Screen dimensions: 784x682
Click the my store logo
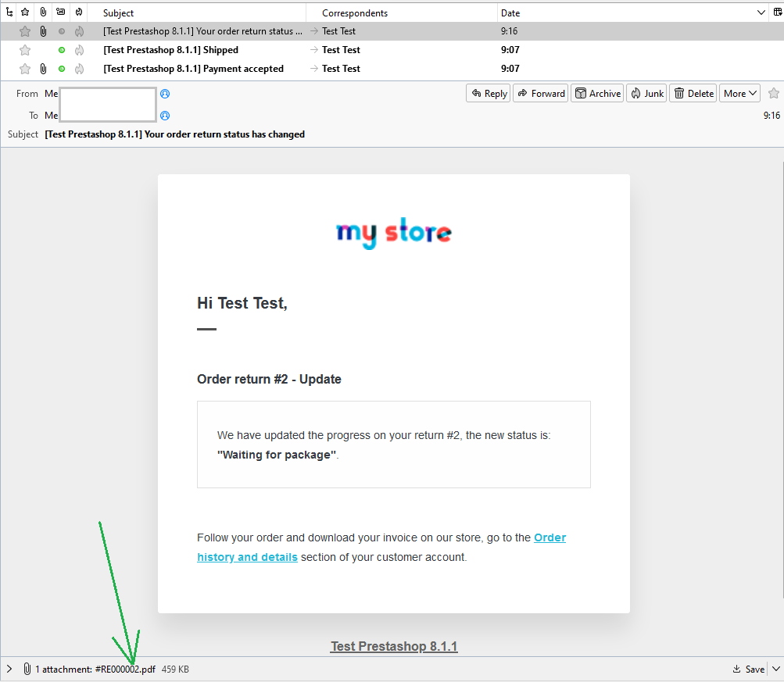(394, 233)
